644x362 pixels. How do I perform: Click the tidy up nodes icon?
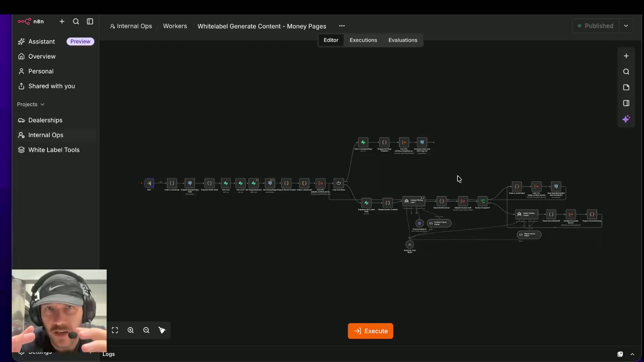tap(162, 330)
